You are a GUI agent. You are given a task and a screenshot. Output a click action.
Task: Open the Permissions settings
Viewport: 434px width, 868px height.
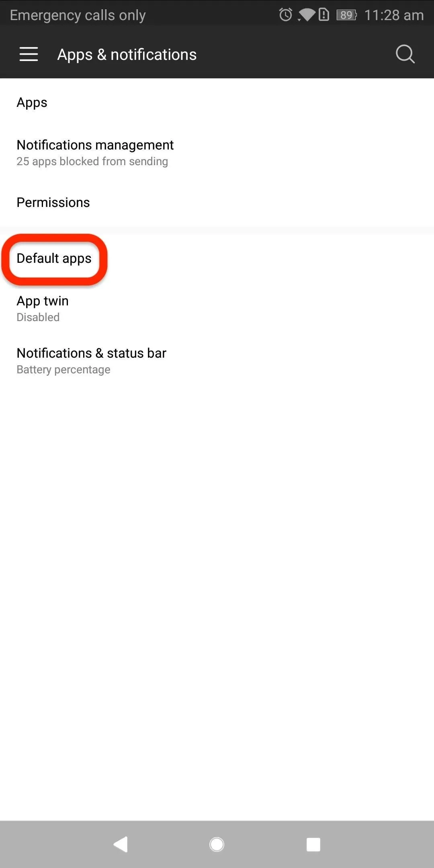click(x=217, y=202)
